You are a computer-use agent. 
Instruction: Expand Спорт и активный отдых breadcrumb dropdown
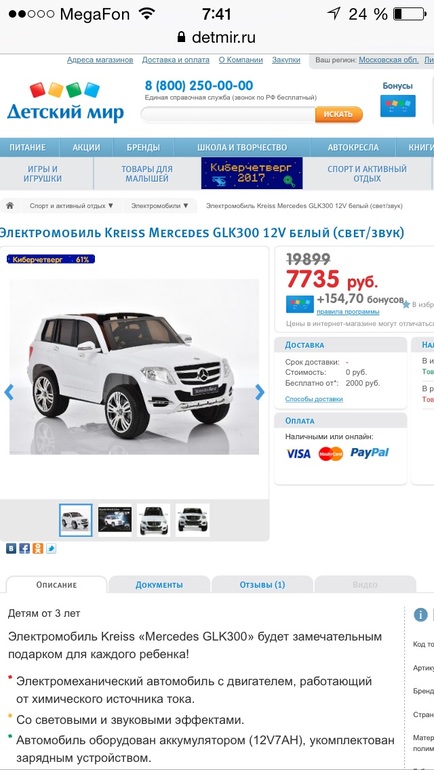pyautogui.click(x=71, y=206)
